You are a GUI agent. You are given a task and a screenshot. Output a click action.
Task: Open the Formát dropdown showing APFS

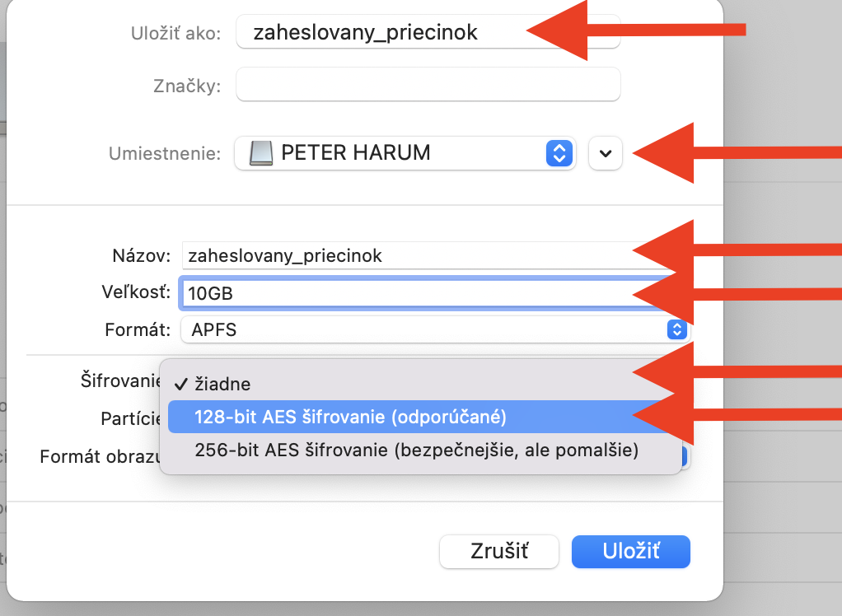click(428, 330)
